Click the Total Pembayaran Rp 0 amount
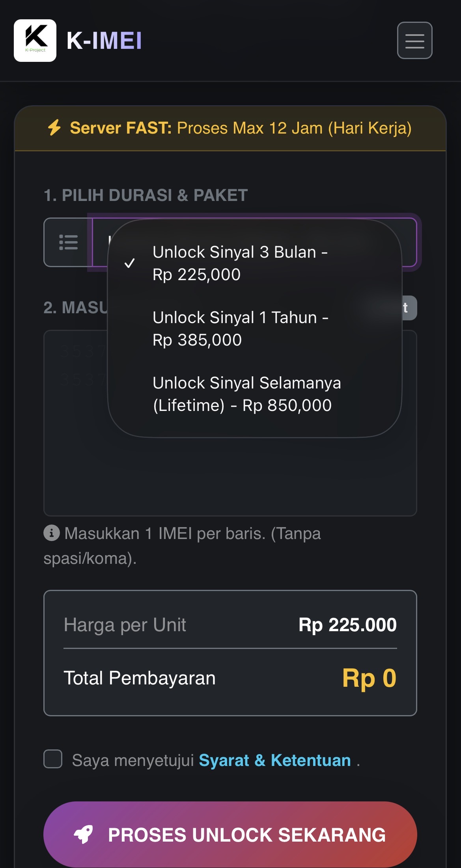Image resolution: width=461 pixels, height=868 pixels. [369, 678]
